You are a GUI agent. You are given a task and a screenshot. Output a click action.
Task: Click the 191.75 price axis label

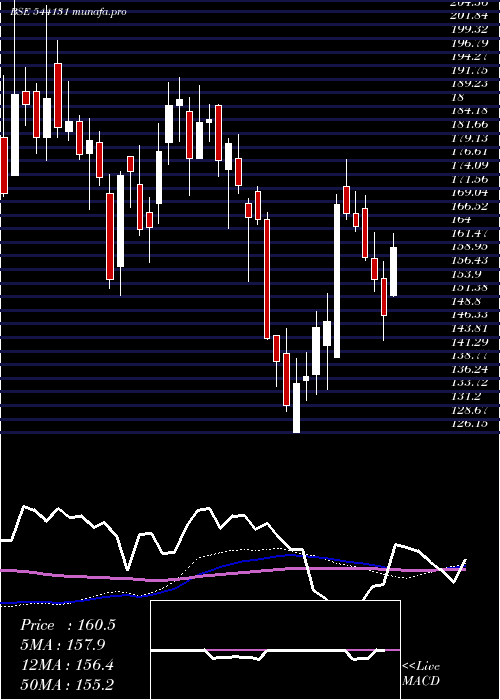[470, 71]
